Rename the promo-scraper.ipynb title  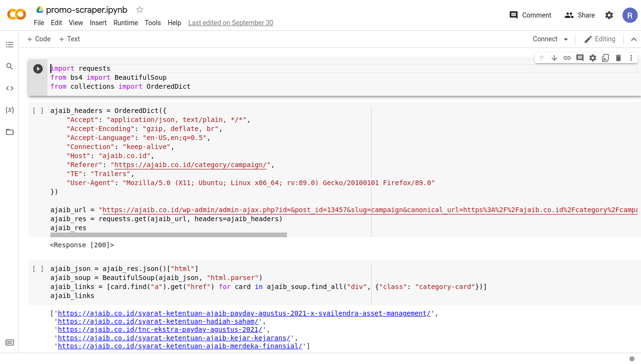pyautogui.click(x=86, y=10)
